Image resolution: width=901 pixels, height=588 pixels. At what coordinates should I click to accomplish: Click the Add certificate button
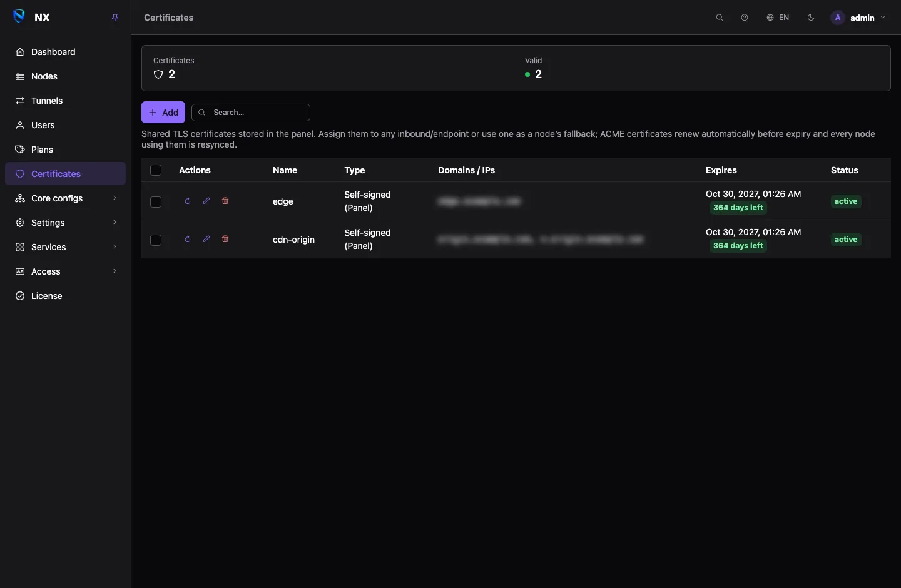tap(163, 113)
